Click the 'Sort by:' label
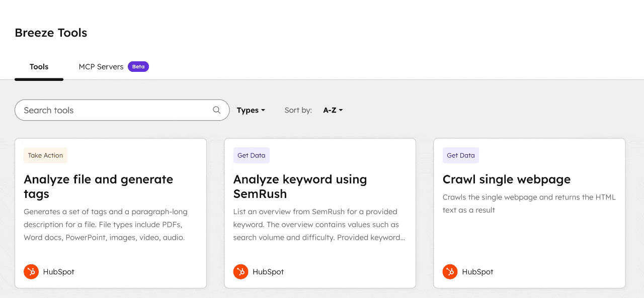 pyautogui.click(x=298, y=110)
